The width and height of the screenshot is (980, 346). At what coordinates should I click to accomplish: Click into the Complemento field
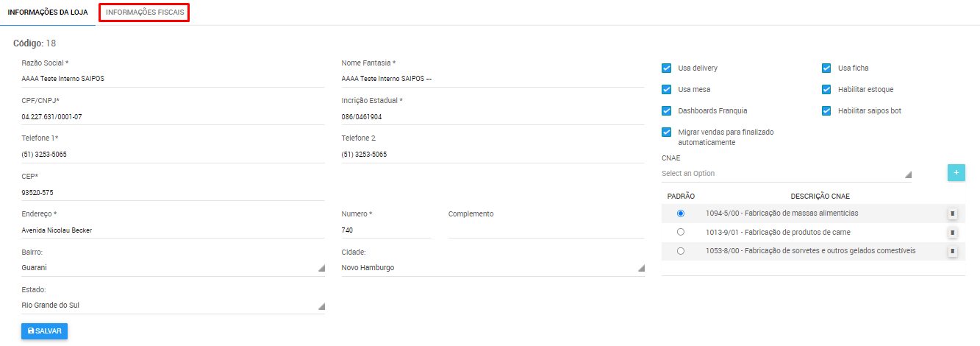point(546,230)
